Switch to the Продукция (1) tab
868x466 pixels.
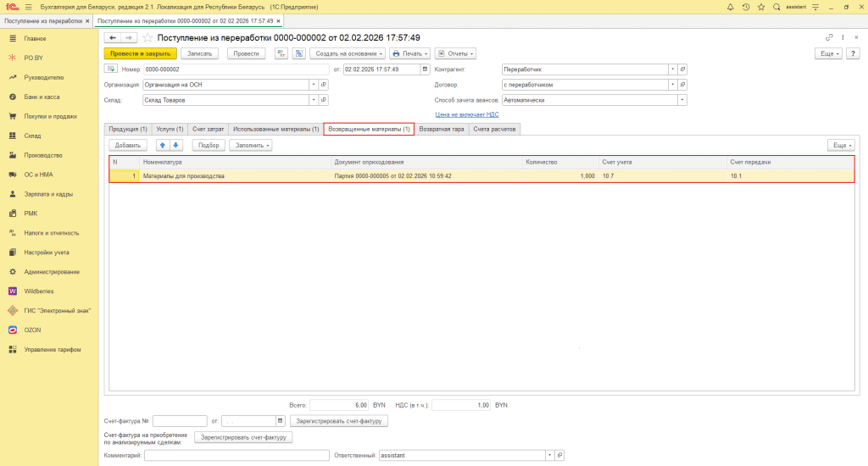point(127,129)
